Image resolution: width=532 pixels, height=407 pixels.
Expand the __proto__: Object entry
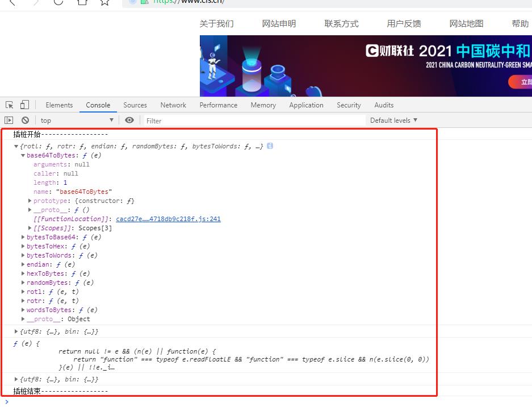23,319
